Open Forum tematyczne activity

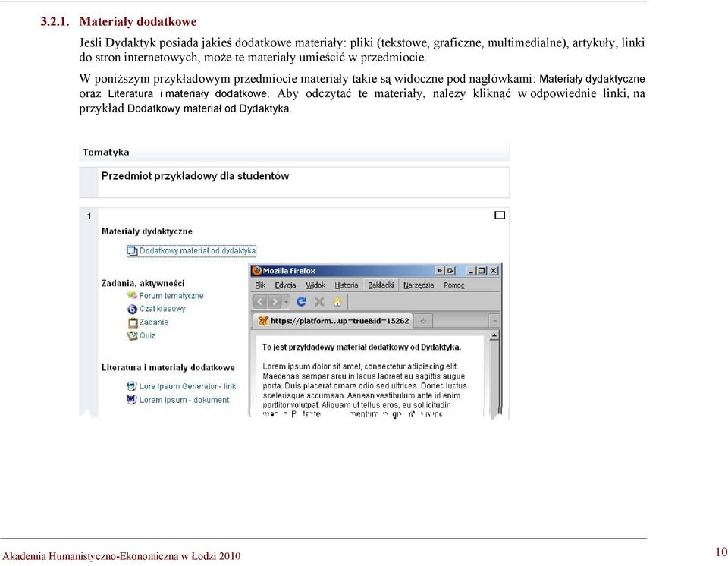171,296
